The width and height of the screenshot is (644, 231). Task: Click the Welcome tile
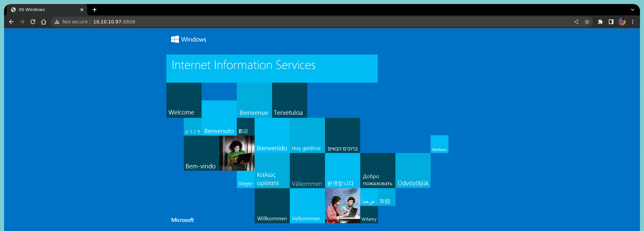point(184,100)
